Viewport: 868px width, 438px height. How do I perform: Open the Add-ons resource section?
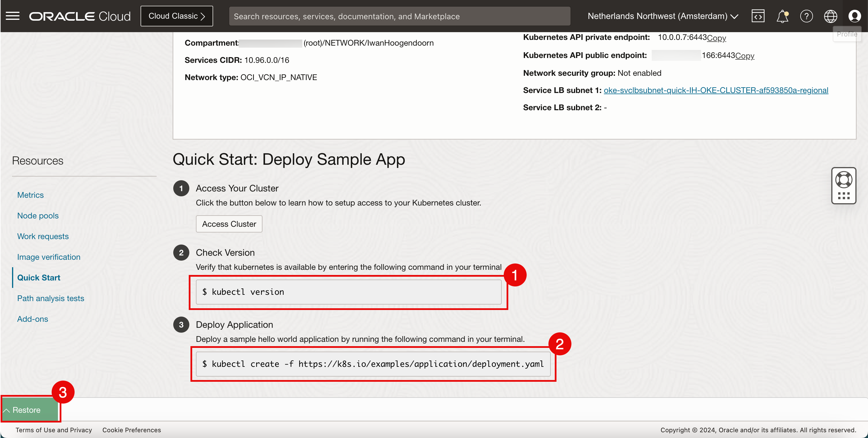(32, 319)
